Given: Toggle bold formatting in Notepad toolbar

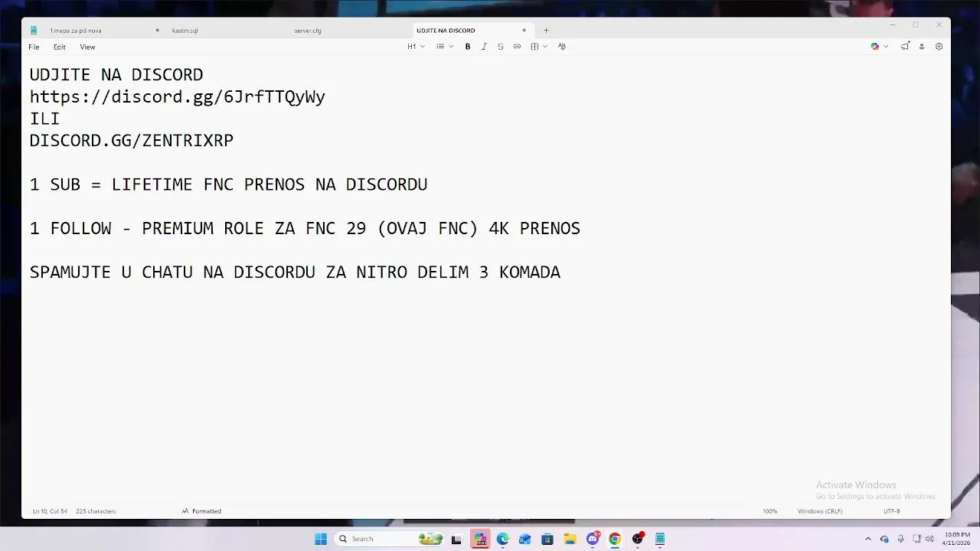Looking at the screenshot, I should point(468,47).
